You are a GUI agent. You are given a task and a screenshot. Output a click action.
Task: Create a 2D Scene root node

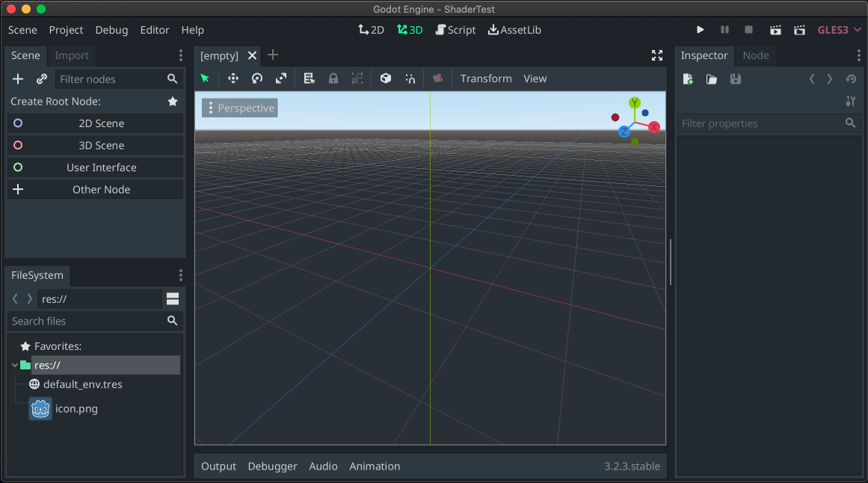95,123
